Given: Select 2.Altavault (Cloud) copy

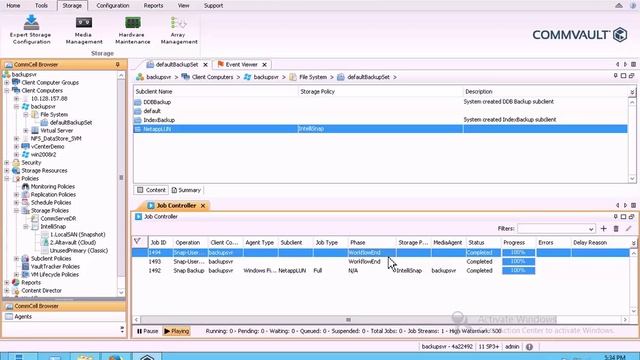Looking at the screenshot, I should click(x=73, y=242).
